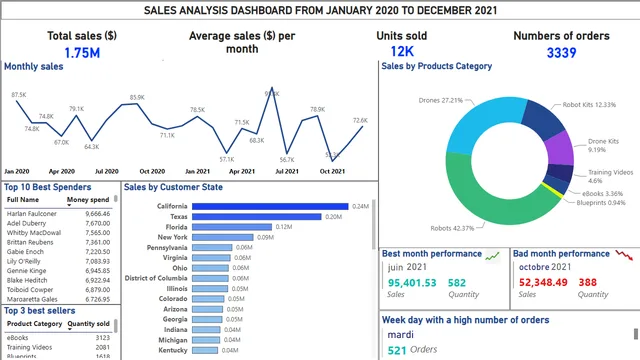Click the 388 bad month quantity
640x360 pixels.
tap(587, 282)
